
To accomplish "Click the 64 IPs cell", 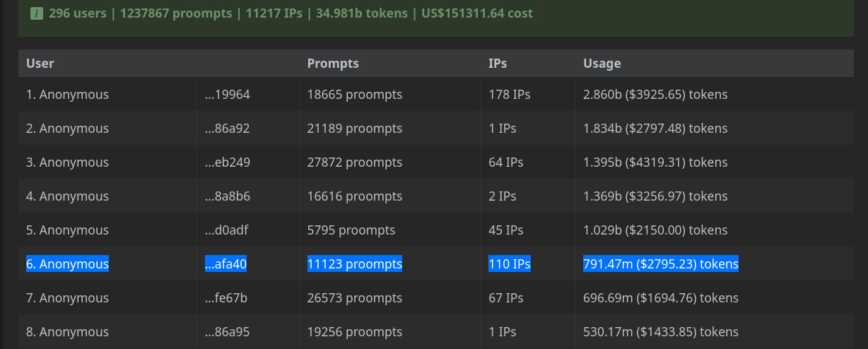I will pyautogui.click(x=506, y=162).
